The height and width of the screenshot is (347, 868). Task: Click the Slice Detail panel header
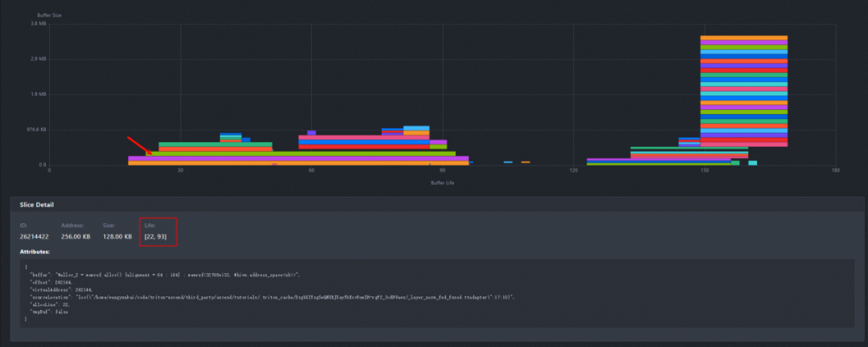pyautogui.click(x=436, y=204)
